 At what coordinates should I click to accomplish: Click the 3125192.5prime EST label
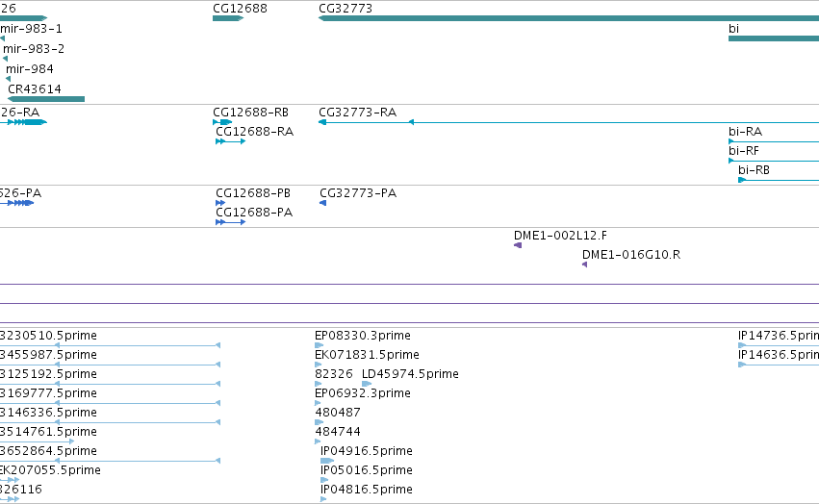[48, 374]
